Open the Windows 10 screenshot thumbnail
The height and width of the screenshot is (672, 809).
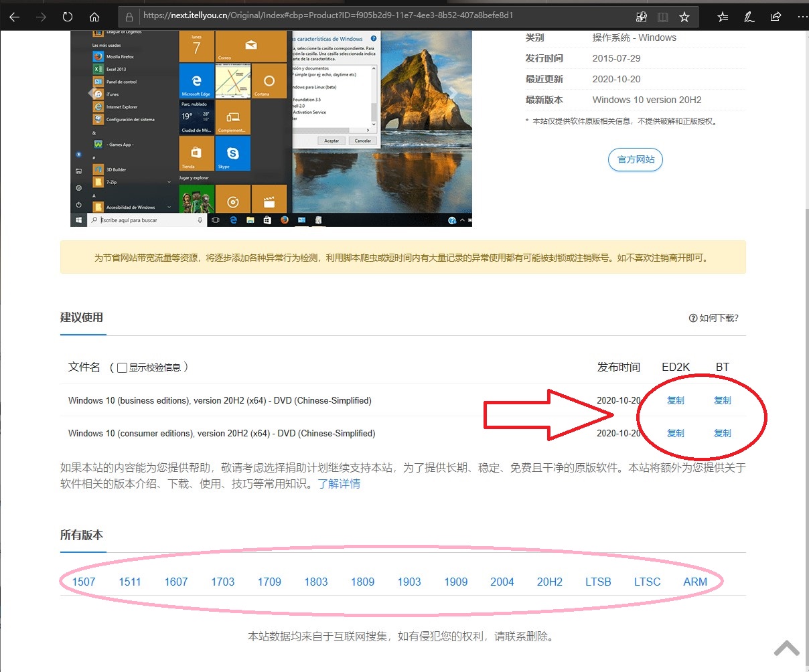271,129
